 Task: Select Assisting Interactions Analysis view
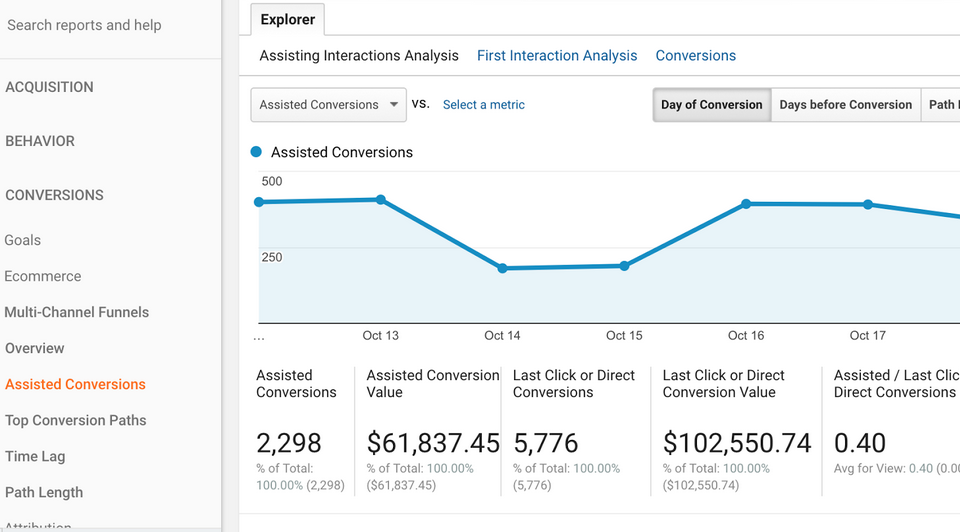(x=359, y=56)
